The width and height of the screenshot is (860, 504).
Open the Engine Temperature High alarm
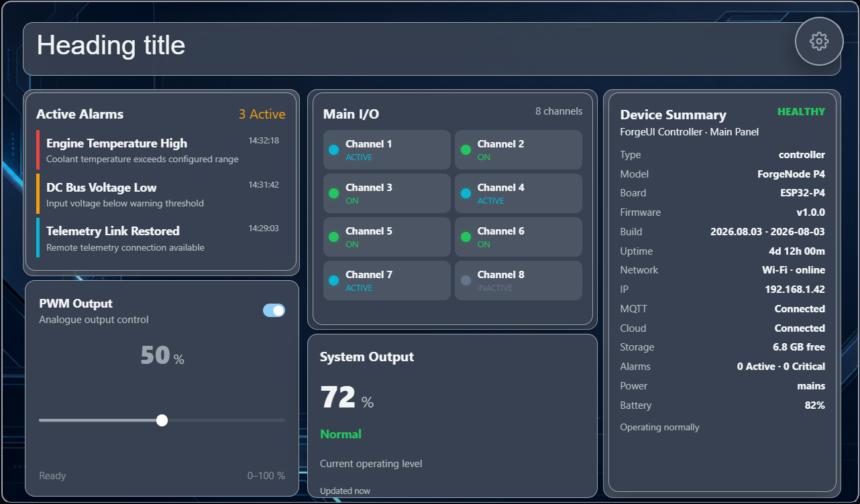tap(160, 151)
